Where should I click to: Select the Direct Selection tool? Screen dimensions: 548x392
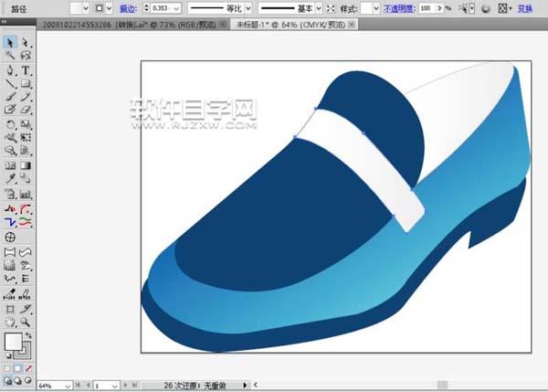[26, 43]
